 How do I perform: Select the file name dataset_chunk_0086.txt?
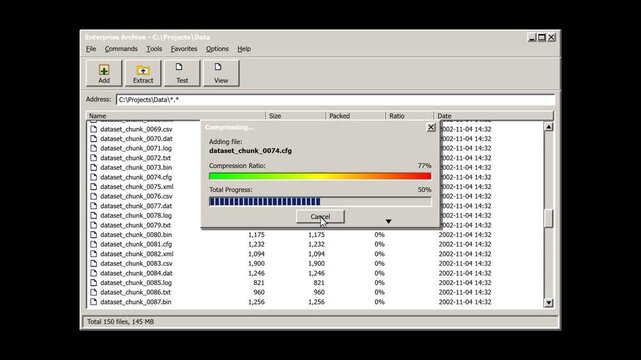tap(135, 292)
